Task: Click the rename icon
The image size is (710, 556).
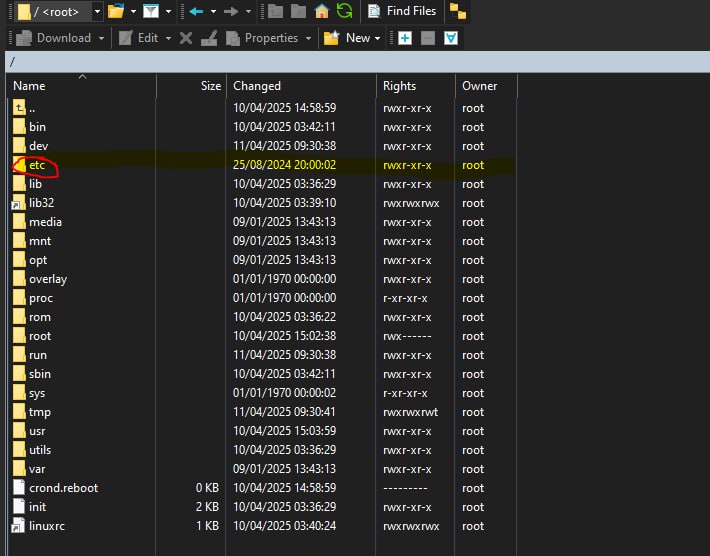Action: point(209,38)
